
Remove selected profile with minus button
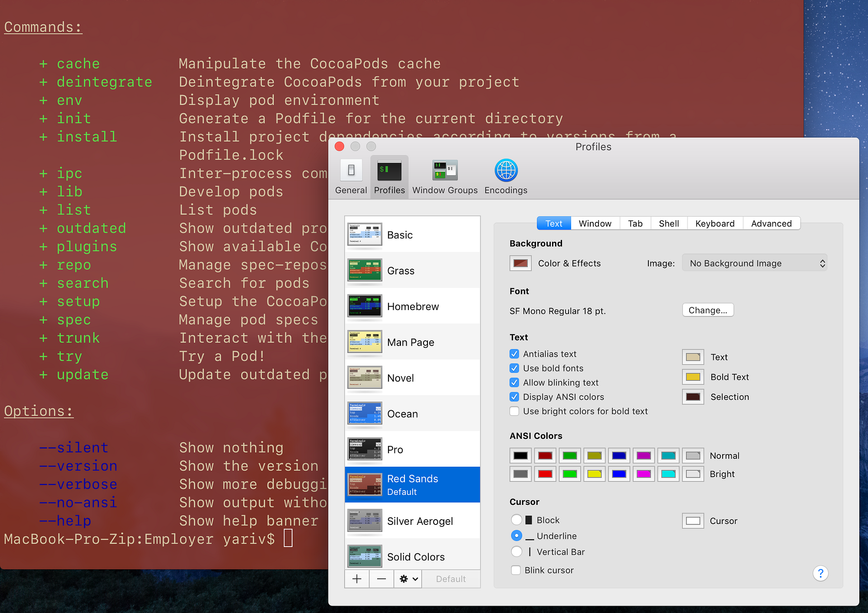(x=381, y=579)
